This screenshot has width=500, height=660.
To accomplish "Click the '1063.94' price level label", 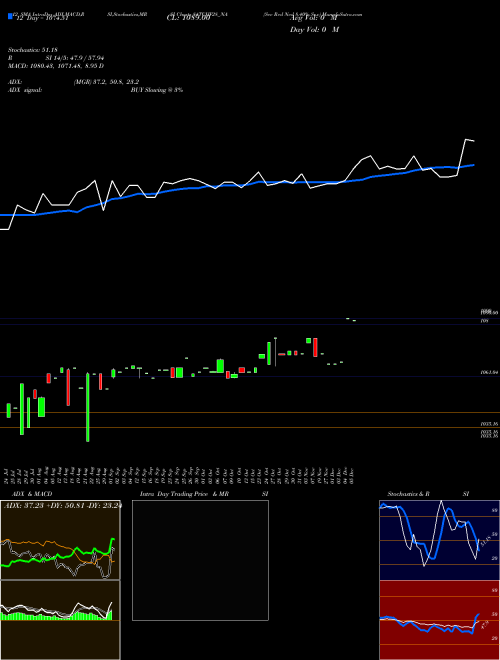I will pos(490,373).
